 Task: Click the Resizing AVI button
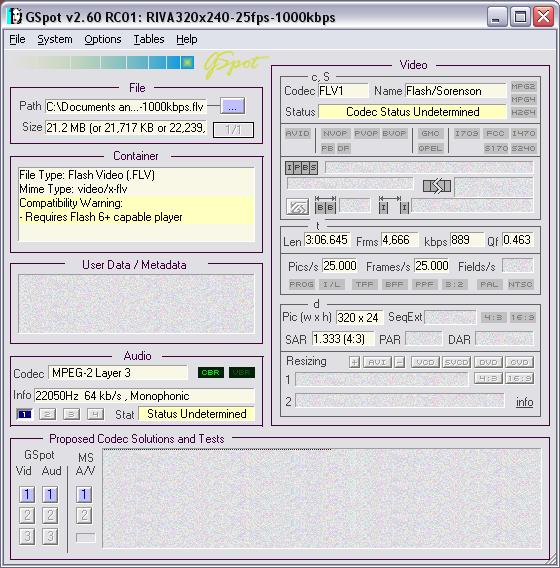pyautogui.click(x=377, y=362)
